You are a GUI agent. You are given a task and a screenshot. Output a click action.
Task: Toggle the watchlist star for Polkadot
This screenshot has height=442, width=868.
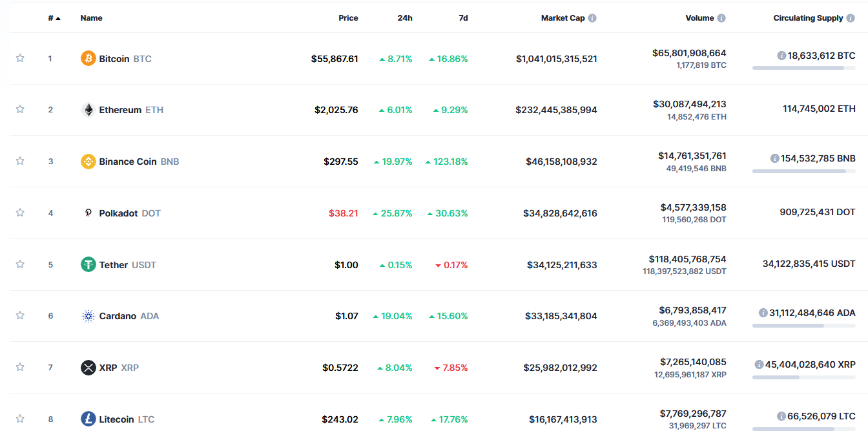click(20, 213)
